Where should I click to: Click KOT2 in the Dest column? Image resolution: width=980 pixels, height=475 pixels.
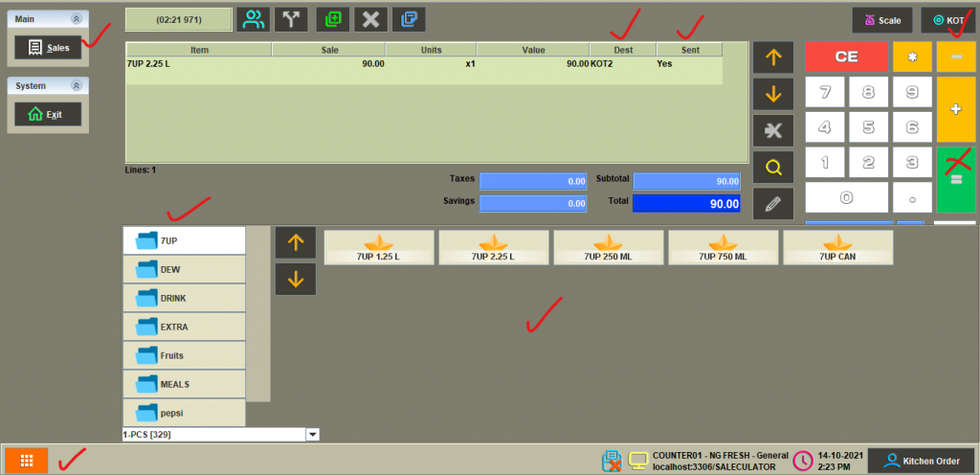(x=601, y=64)
